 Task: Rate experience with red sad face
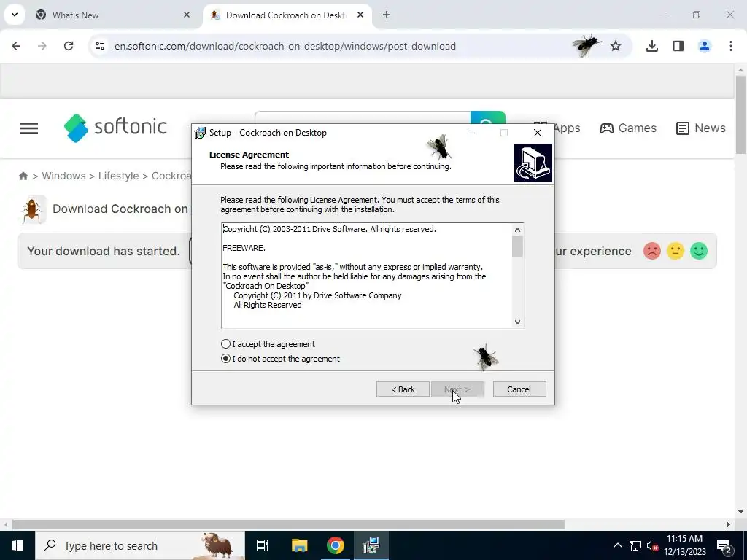point(651,251)
